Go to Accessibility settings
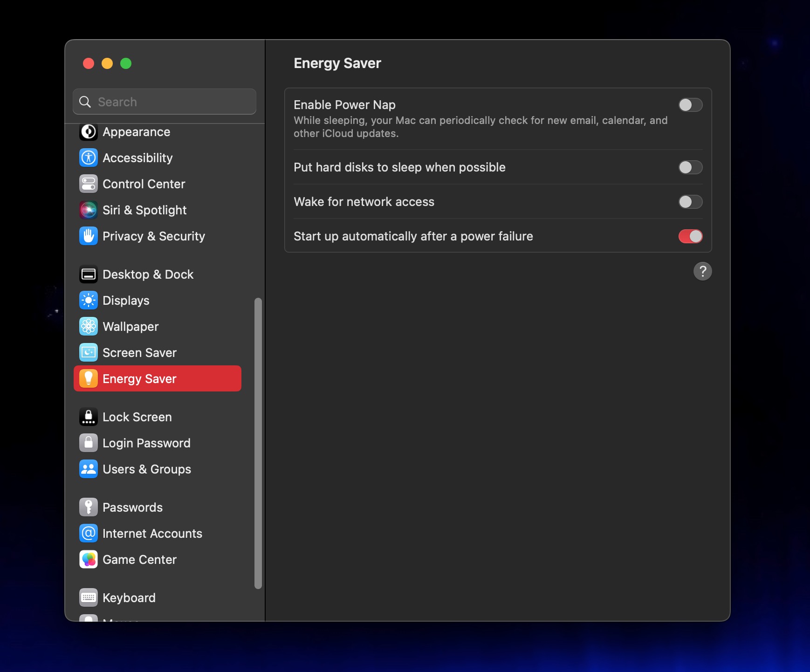 tap(158, 158)
